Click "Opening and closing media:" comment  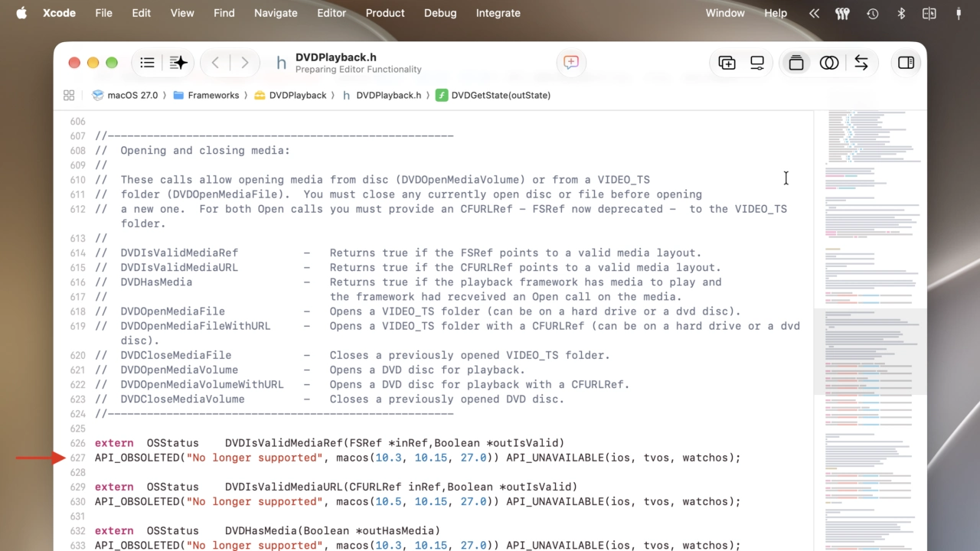point(205,150)
